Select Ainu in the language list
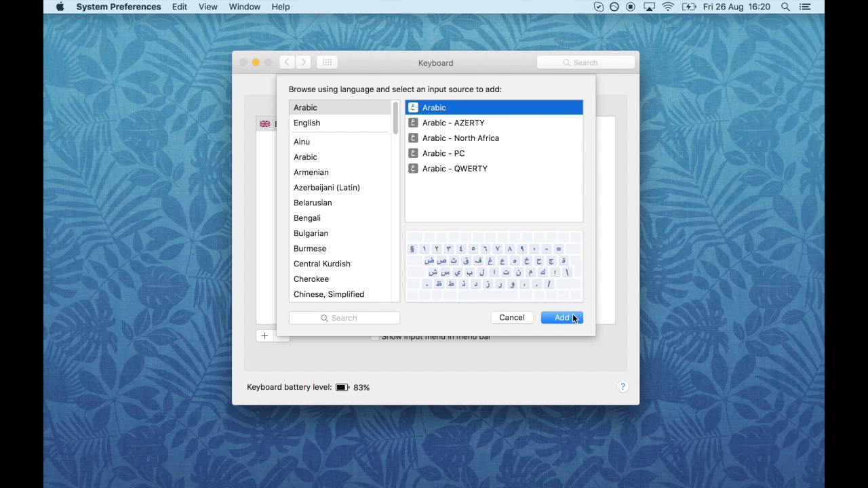The width and height of the screenshot is (868, 488). click(340, 142)
